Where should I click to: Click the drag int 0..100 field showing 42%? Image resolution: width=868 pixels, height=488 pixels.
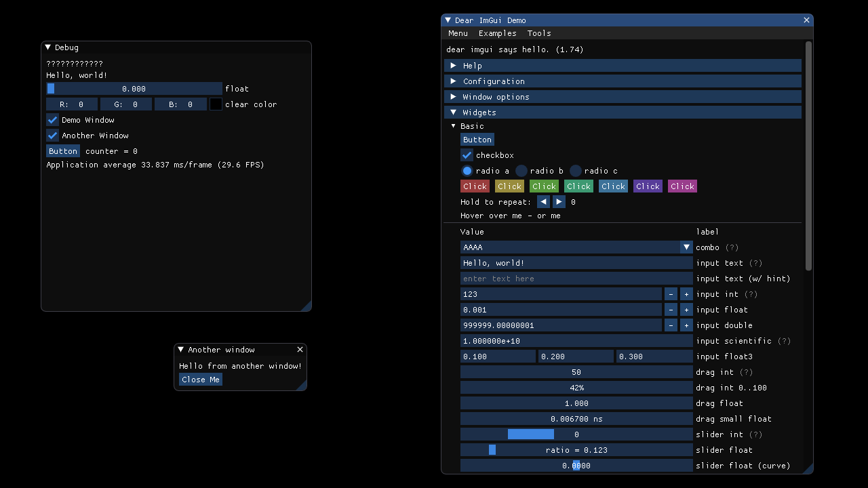576,388
